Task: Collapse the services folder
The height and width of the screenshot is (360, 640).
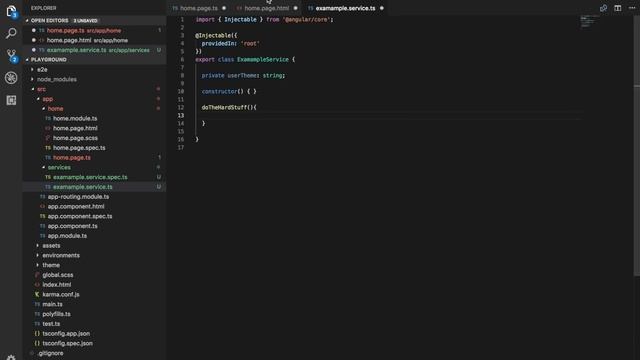Action: pos(59,167)
